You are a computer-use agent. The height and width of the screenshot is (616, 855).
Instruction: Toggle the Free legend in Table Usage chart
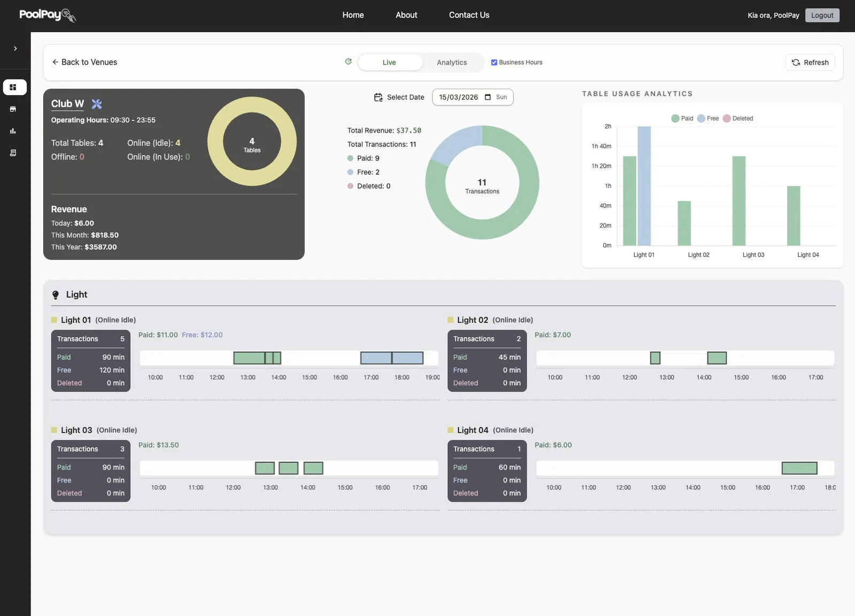tap(708, 119)
